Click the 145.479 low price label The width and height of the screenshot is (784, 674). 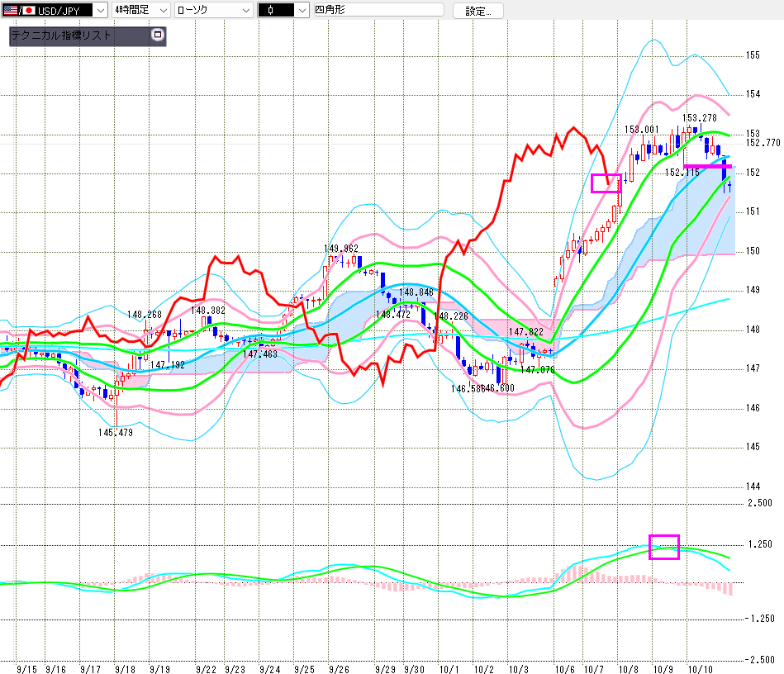pyautogui.click(x=115, y=432)
